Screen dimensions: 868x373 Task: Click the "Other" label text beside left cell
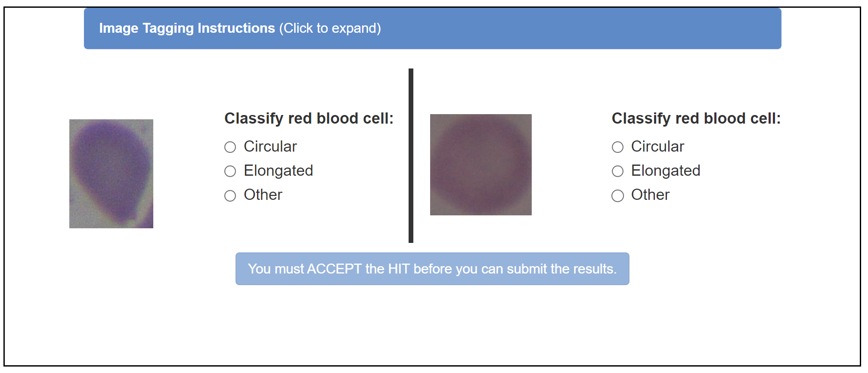[x=263, y=195]
